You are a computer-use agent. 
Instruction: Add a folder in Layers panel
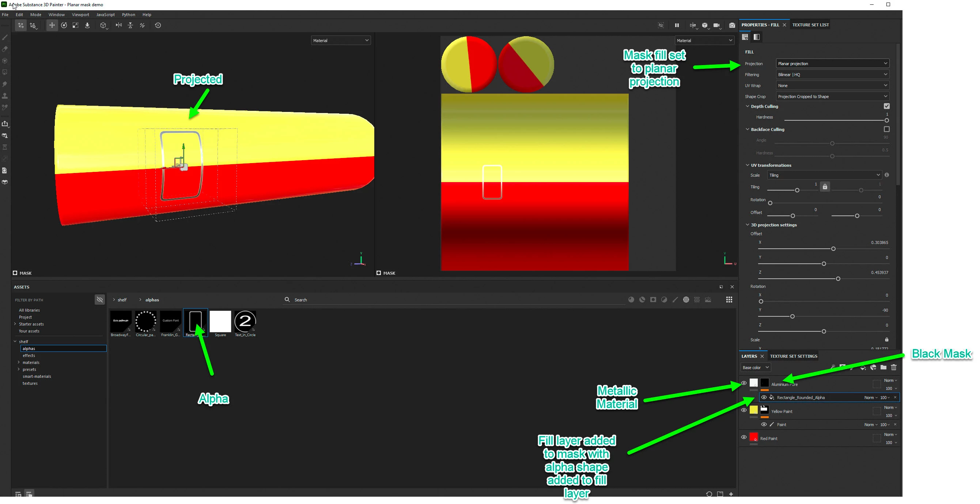click(883, 367)
